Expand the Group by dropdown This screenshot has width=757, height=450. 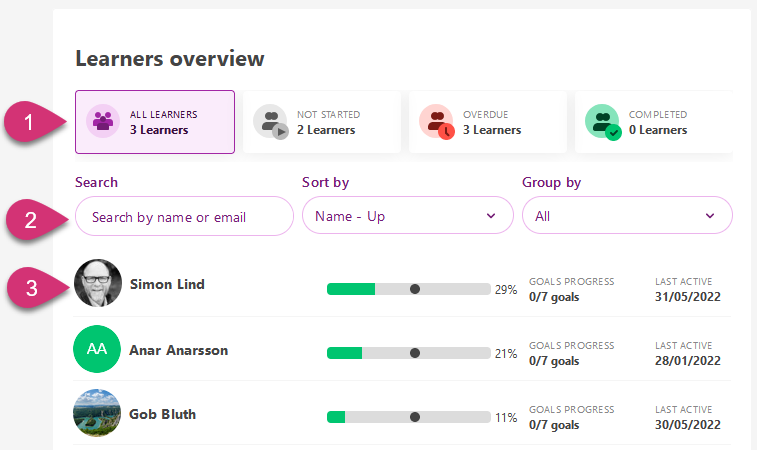[627, 216]
